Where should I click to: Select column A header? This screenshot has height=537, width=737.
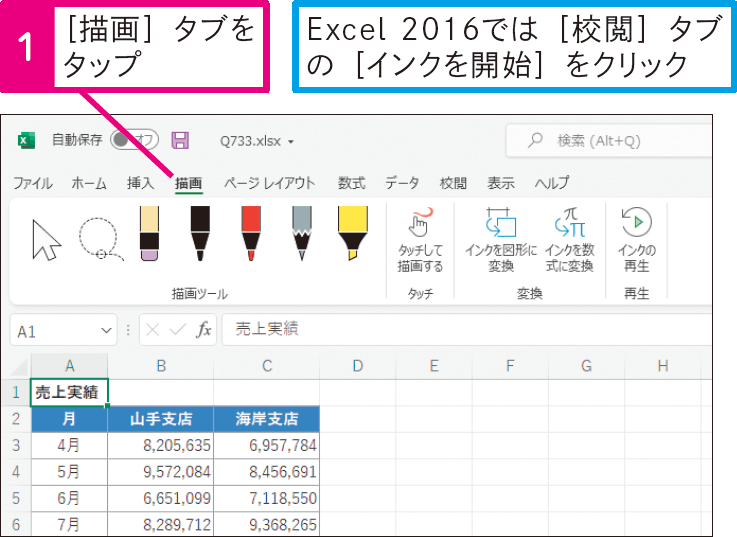pyautogui.click(x=70, y=366)
